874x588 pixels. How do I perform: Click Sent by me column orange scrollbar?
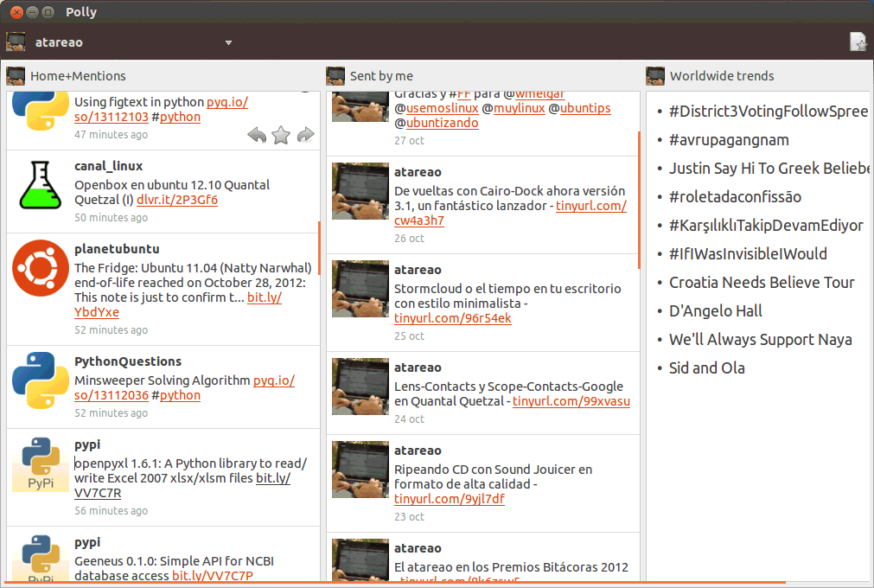(639, 200)
